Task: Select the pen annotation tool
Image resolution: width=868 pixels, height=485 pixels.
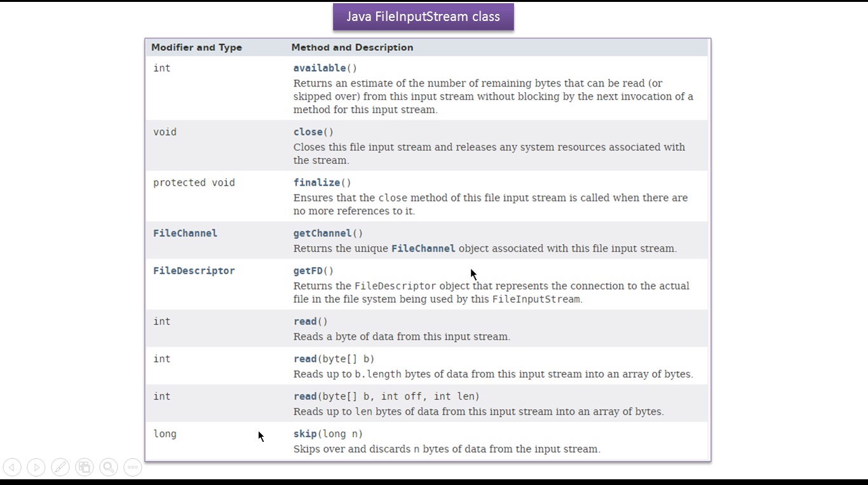Action: tap(60, 467)
